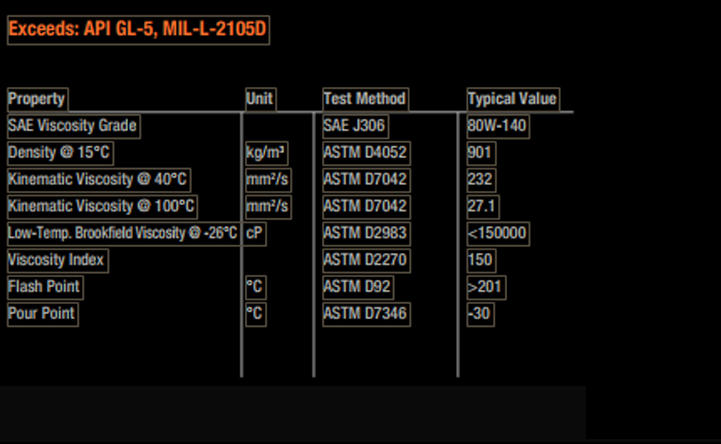Viewport: 721px width, 444px height.
Task: Select the 'cP' unit cell
Action: pos(255,234)
